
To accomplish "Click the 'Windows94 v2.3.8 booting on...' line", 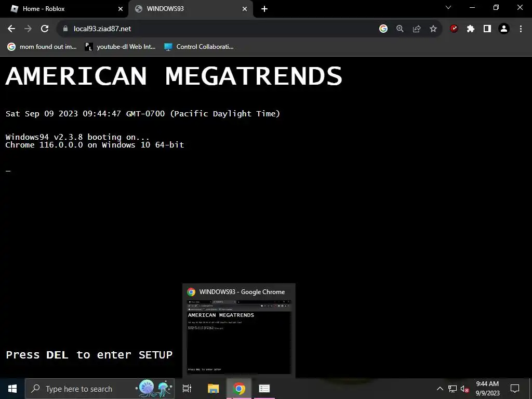I will [77, 137].
